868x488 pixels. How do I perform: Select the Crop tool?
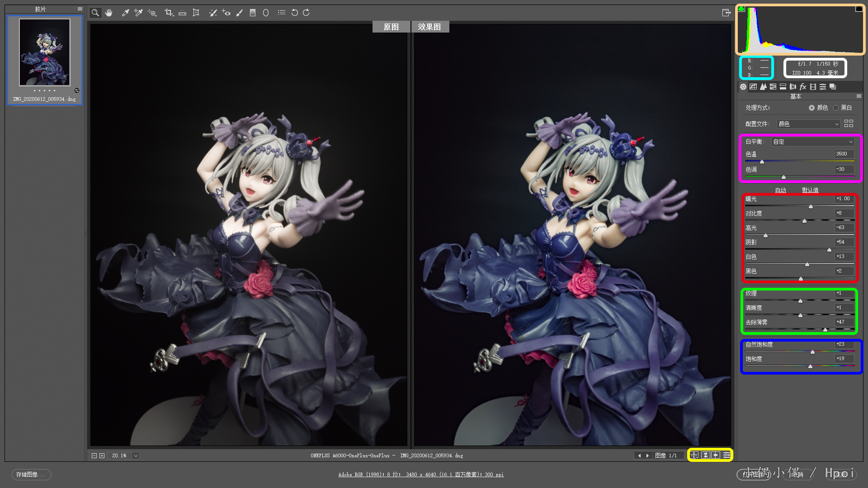[x=169, y=13]
